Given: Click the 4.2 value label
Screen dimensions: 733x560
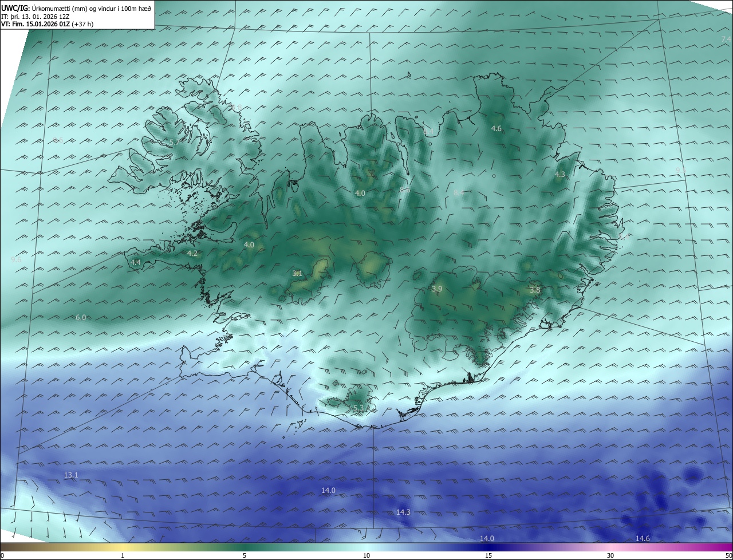Looking at the screenshot, I should click(x=192, y=253).
